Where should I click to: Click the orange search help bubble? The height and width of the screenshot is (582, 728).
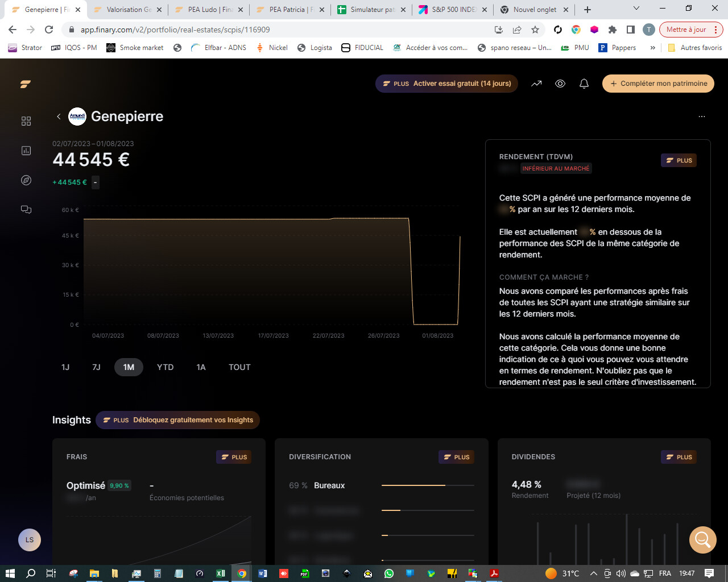tap(703, 539)
